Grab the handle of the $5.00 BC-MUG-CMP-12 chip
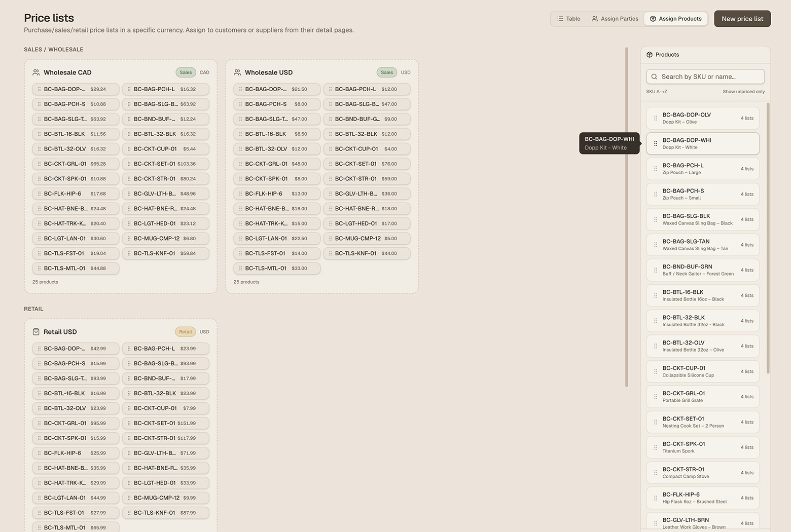 click(330, 239)
